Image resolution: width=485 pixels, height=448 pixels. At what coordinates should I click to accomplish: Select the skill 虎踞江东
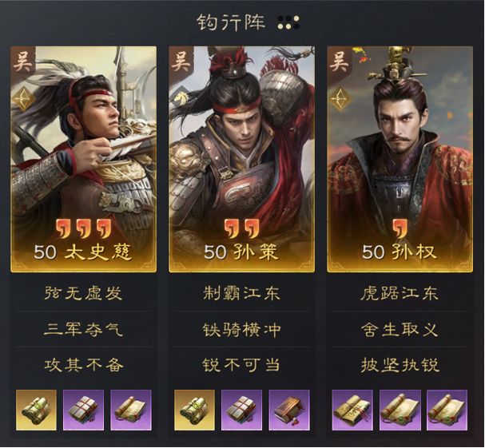point(400,293)
